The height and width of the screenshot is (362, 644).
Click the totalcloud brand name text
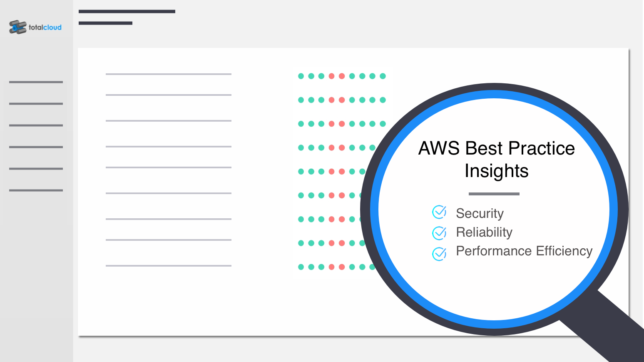tap(45, 27)
